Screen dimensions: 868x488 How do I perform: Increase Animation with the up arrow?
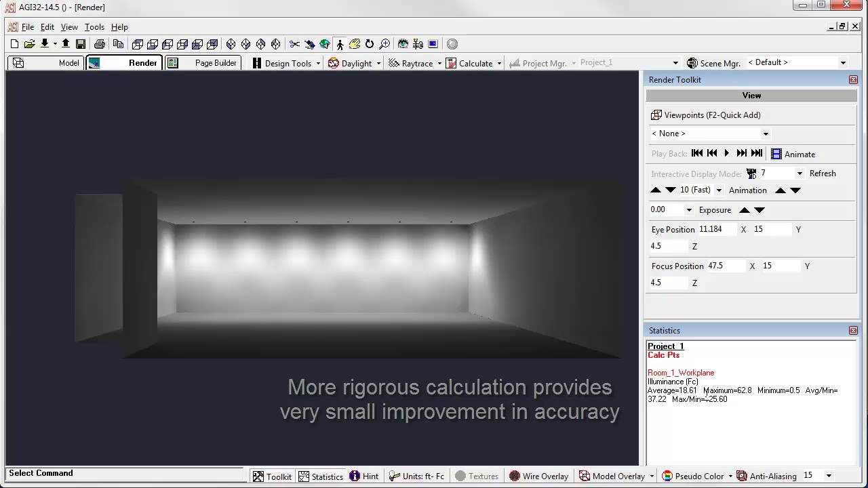click(781, 190)
